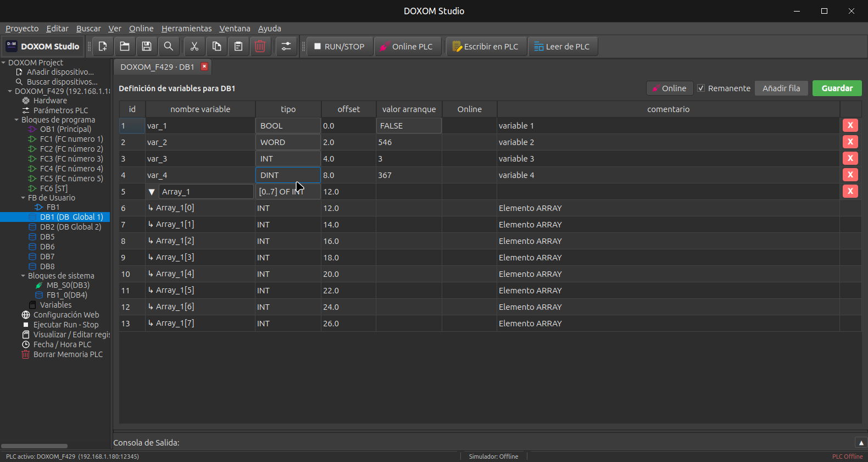Viewport: 868px width, 462px height.
Task: Collapse Bloques de sistema node
Action: [x=23, y=276]
